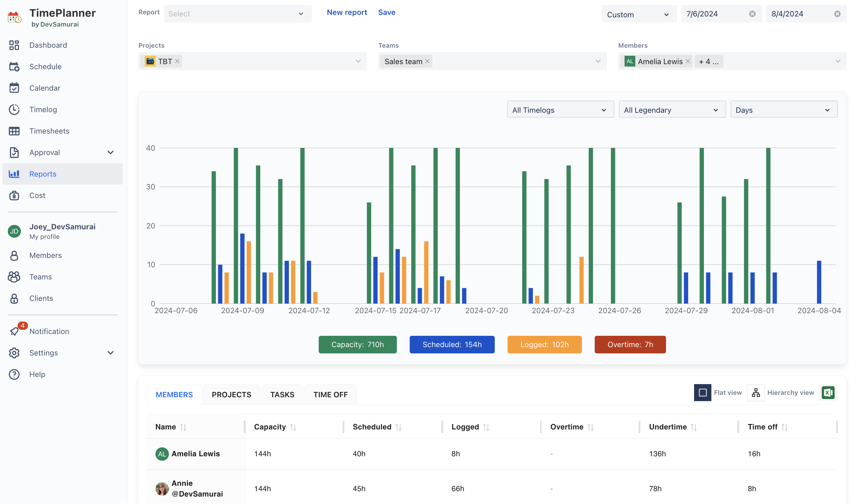Toggle the Capacity legend badge

click(x=357, y=345)
